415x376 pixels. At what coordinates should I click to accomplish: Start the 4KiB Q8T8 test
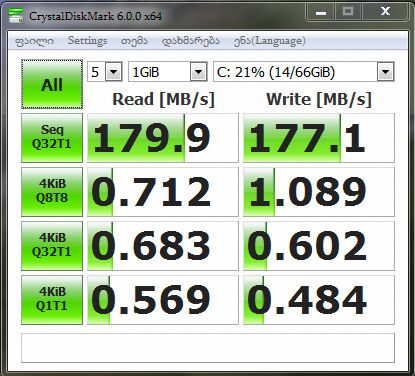(x=52, y=192)
